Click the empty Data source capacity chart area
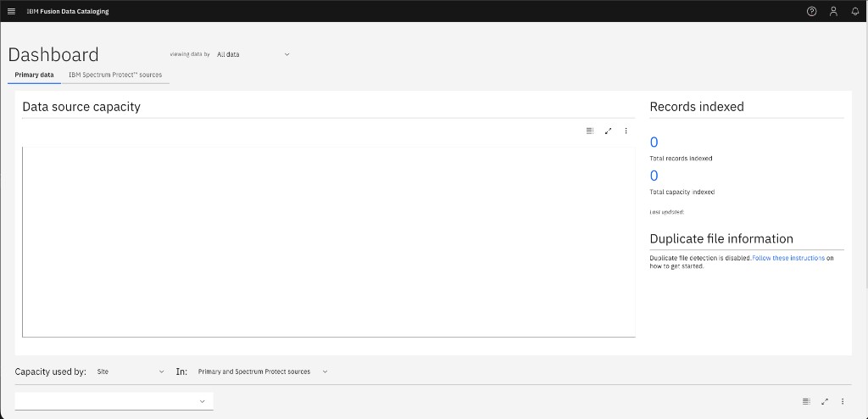 point(329,242)
